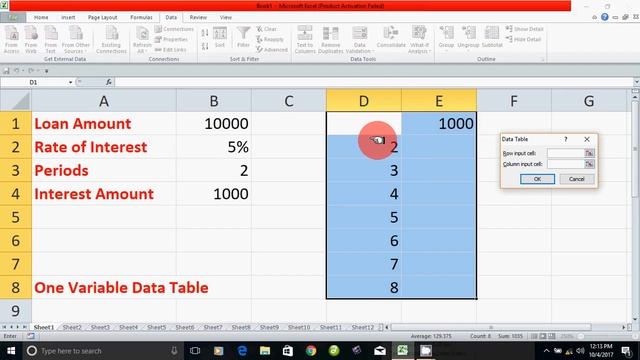The width and height of the screenshot is (640, 360).
Task: Select the column F header
Action: 514,101
